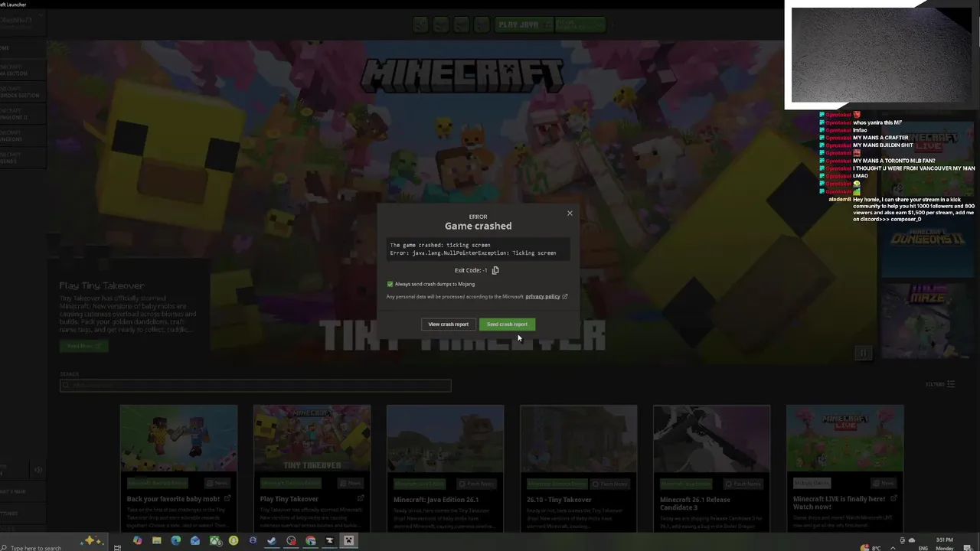Screen dimensions: 980x551
Task: Open the 26.10 - Tiny Takeover news card
Action: [578, 468]
